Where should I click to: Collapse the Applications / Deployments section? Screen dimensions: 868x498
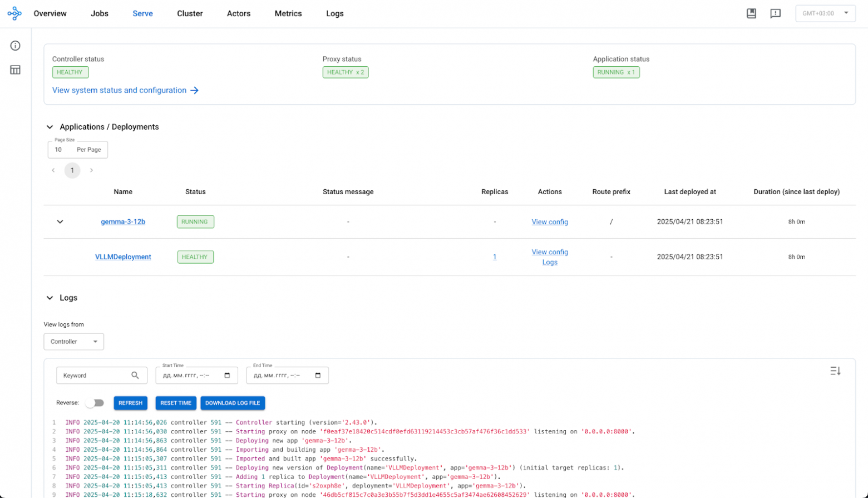50,127
